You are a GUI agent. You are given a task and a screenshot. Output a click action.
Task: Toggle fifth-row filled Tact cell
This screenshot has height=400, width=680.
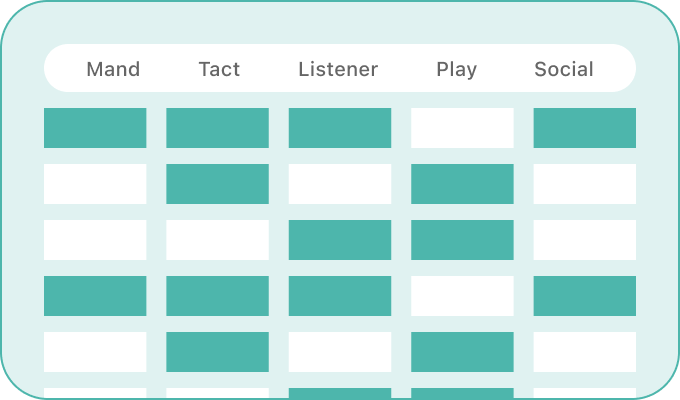tap(217, 352)
